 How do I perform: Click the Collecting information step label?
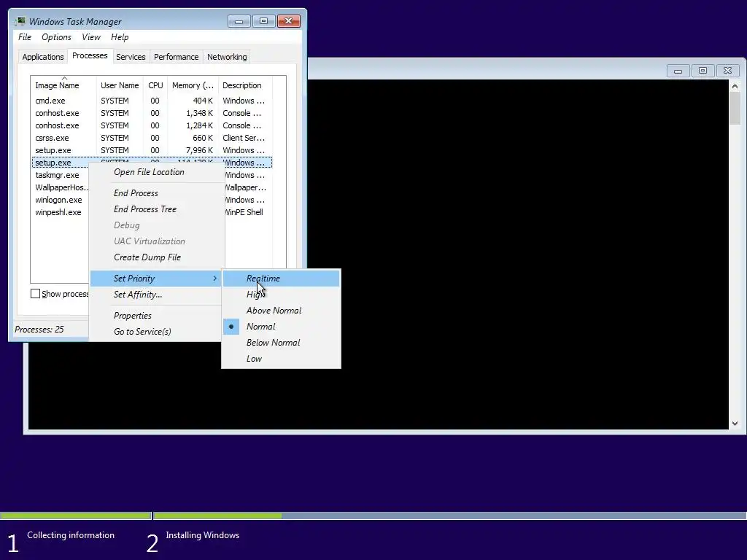pos(71,535)
